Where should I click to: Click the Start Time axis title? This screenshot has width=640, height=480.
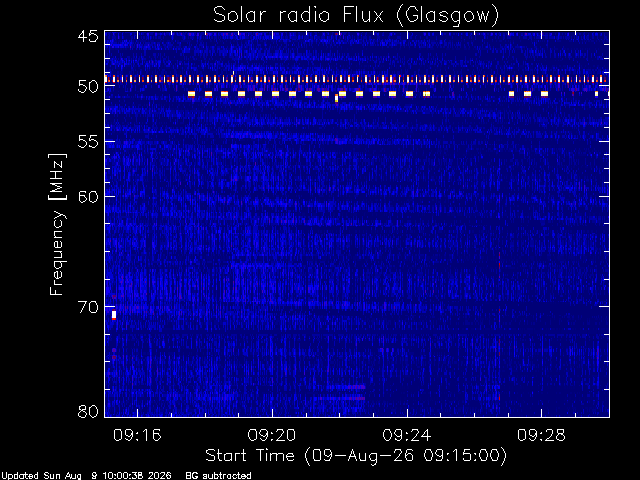coord(356,456)
